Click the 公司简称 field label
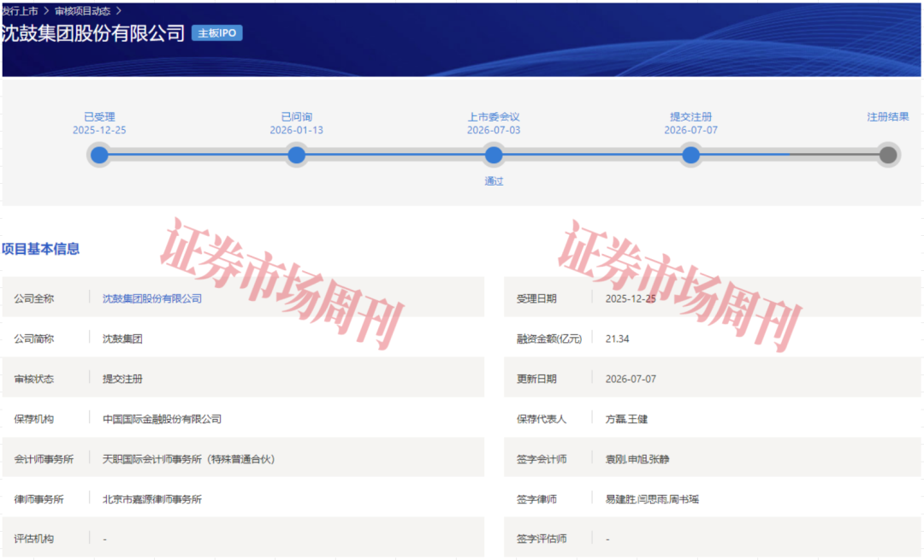The image size is (924, 560). 33,339
